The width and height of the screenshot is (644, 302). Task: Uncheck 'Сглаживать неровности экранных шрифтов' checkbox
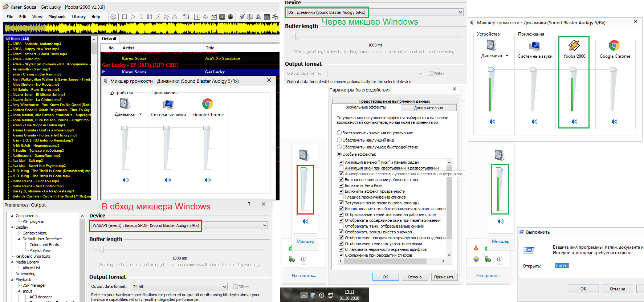[341, 249]
